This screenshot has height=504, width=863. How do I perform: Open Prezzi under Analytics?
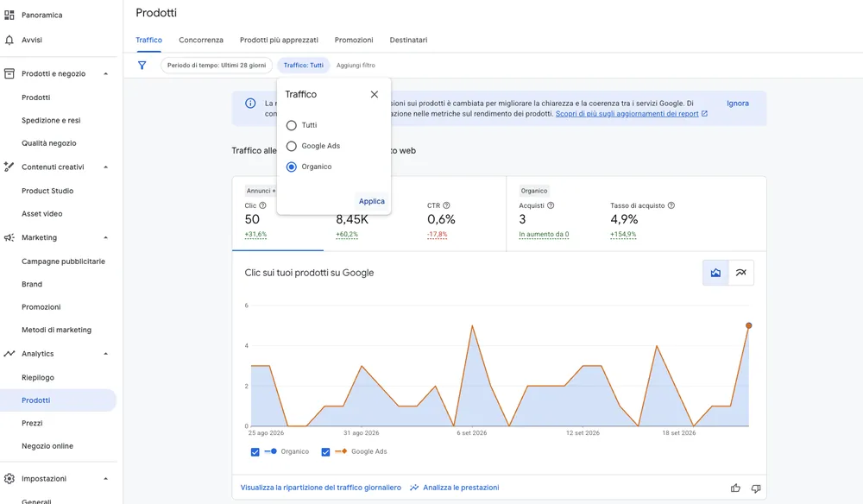coord(32,423)
